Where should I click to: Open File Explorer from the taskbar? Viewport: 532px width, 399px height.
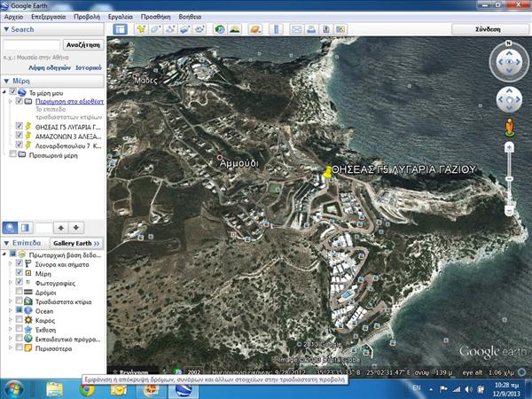tap(55, 389)
